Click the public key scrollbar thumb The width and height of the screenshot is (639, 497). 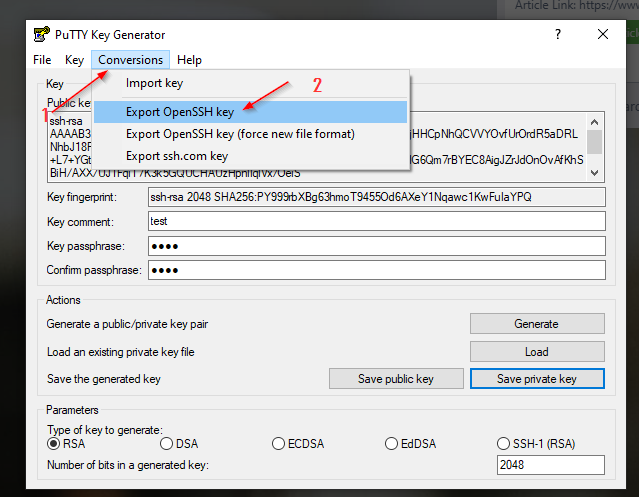(595, 142)
